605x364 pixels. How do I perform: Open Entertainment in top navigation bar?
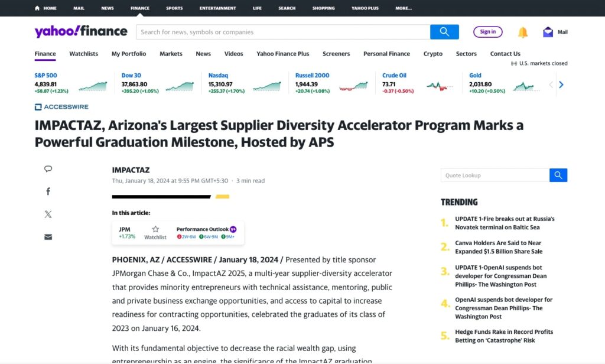[x=217, y=8]
